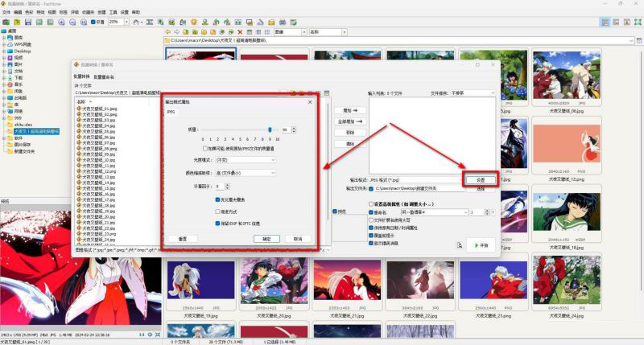Open the rename template dropdown
644x345 pixels.
tap(434, 212)
